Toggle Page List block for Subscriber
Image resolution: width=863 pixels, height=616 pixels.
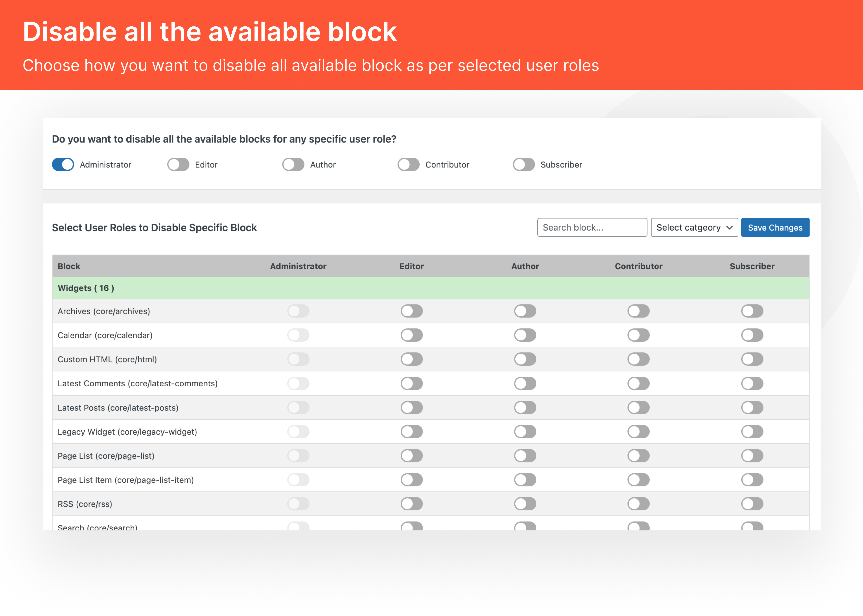click(x=752, y=456)
